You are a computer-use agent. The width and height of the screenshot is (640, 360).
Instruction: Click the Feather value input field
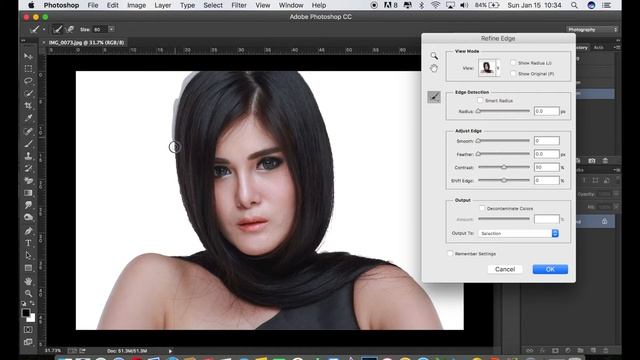tap(547, 154)
